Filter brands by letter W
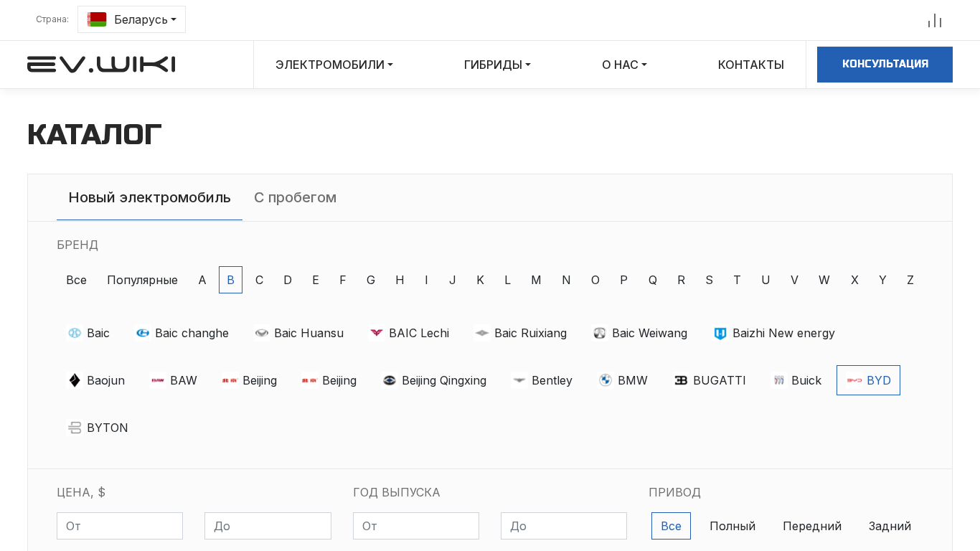The image size is (980, 551). [x=824, y=280]
